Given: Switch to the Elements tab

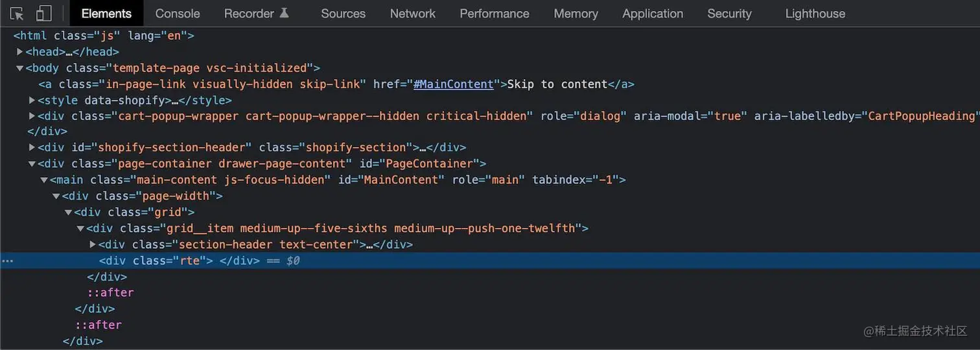Looking at the screenshot, I should tap(106, 13).
